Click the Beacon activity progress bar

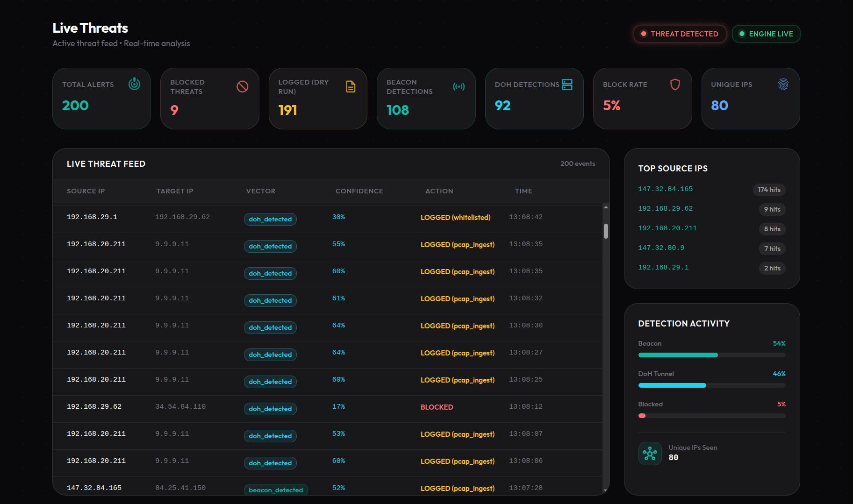point(712,355)
